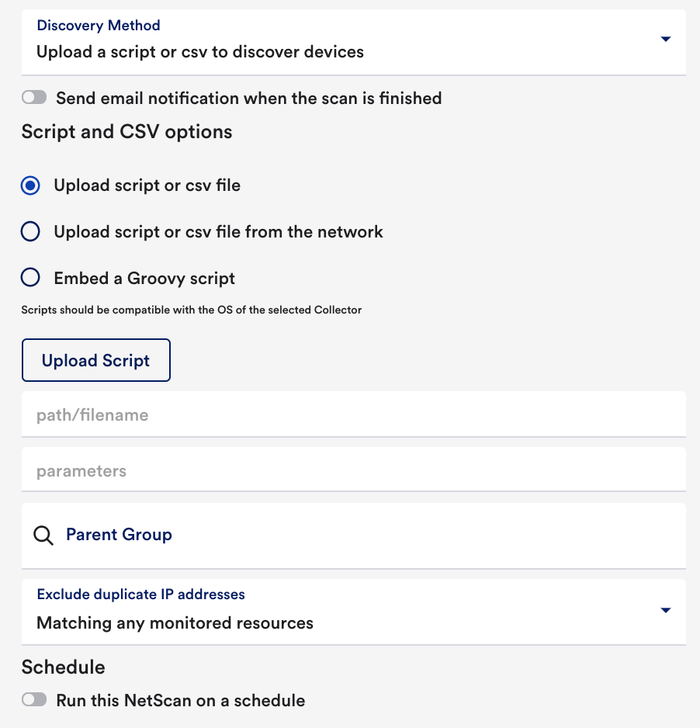Select the 'Upload script or csv file' radio button
Viewport: 700px width, 728px height.
coord(30,185)
